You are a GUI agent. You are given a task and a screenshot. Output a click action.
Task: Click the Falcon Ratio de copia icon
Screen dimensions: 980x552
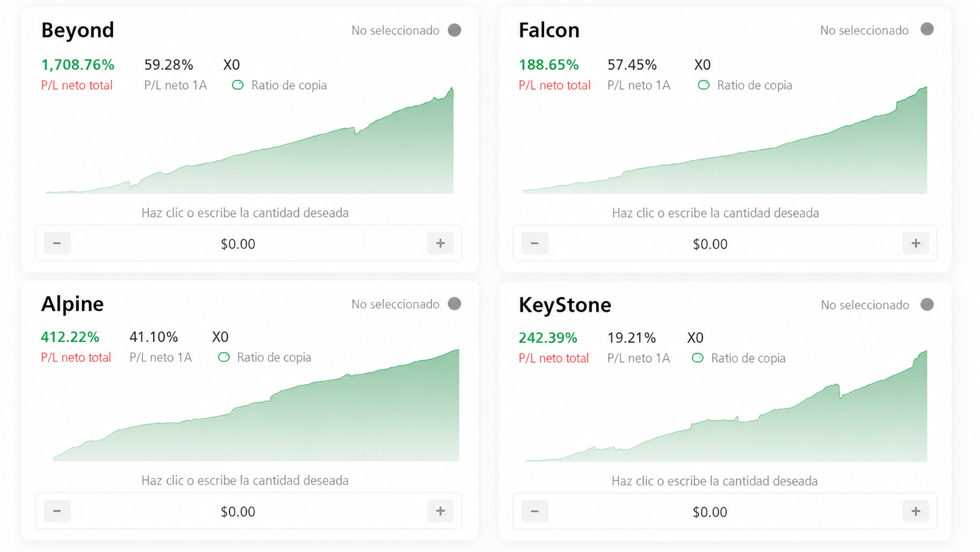(x=703, y=85)
